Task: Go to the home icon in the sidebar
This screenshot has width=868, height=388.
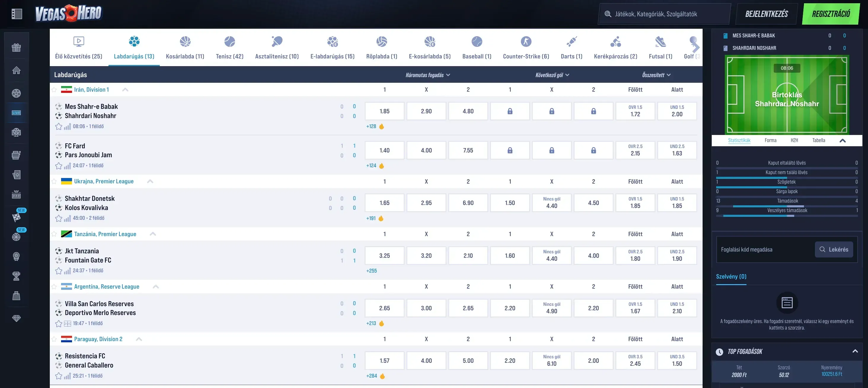Action: point(16,70)
